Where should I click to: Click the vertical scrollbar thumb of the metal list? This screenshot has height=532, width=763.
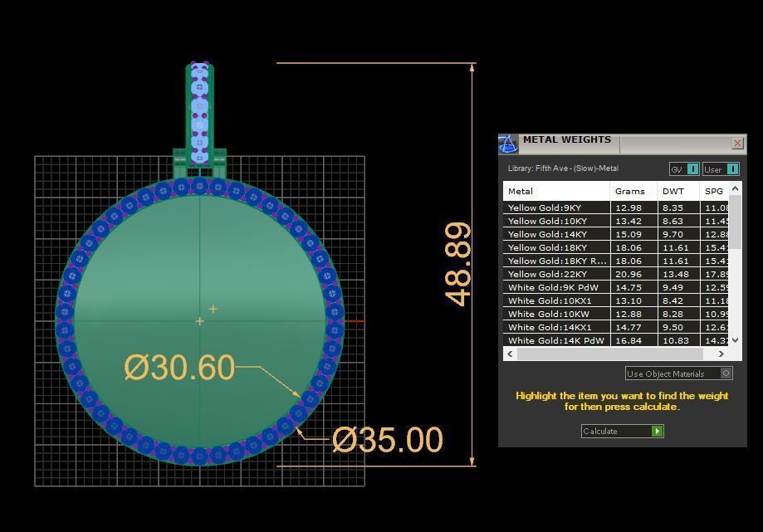(x=736, y=222)
